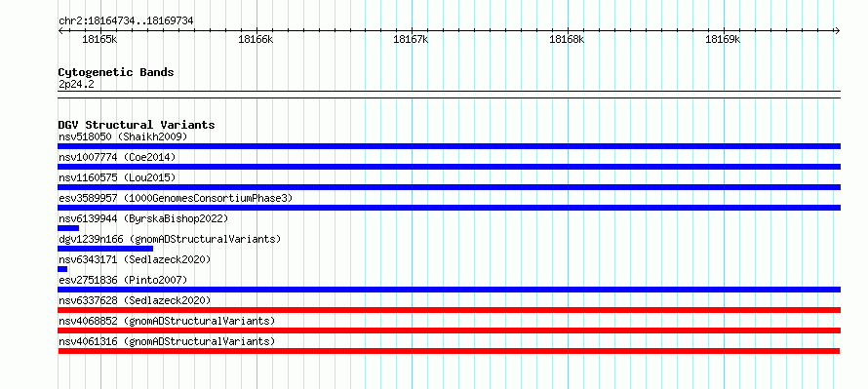Click the nsv518050 (Shaikh2009) variant label

(123, 136)
